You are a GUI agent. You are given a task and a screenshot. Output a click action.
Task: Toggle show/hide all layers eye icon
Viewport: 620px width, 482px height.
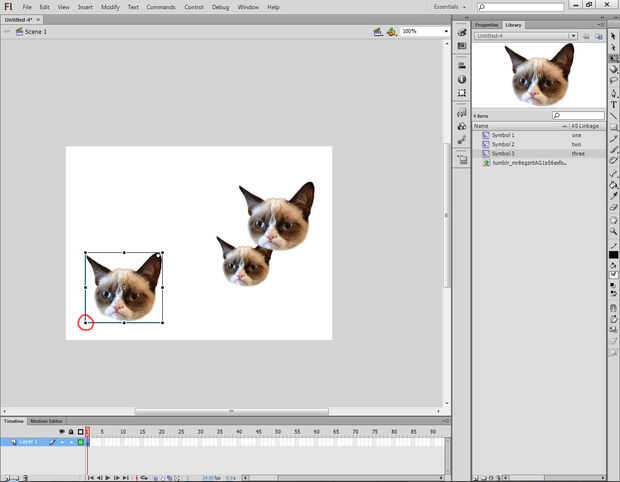[x=62, y=431]
